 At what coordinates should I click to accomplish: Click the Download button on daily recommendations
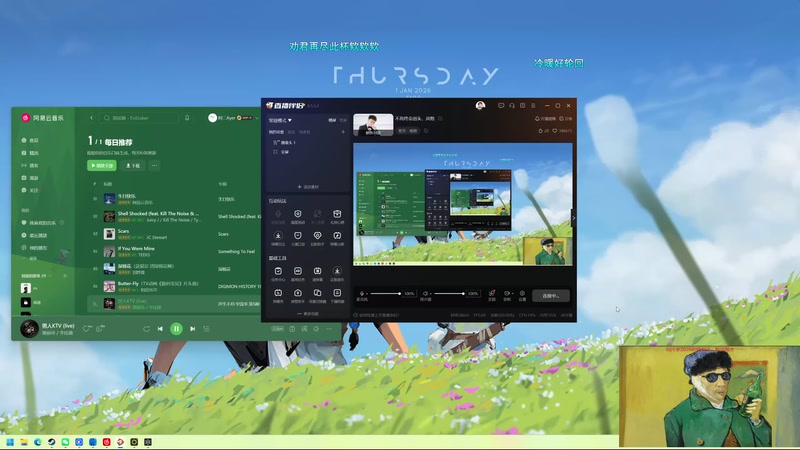pos(133,165)
